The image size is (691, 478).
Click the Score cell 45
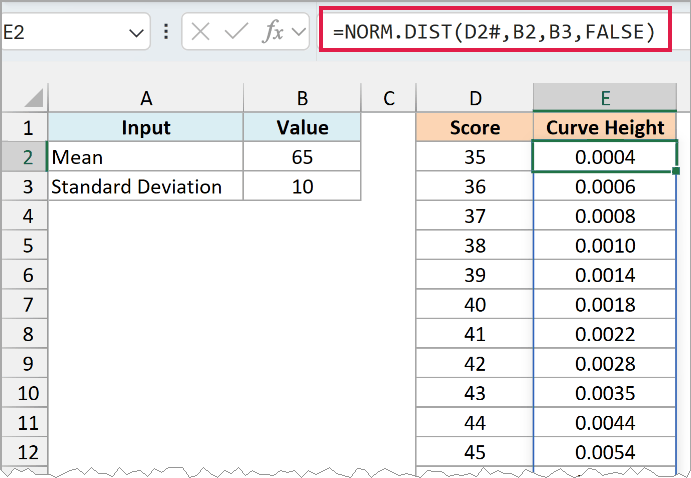(x=475, y=452)
